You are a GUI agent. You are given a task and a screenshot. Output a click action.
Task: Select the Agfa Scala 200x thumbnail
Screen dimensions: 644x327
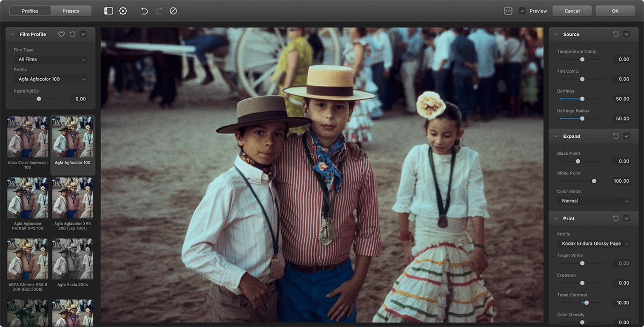click(73, 259)
